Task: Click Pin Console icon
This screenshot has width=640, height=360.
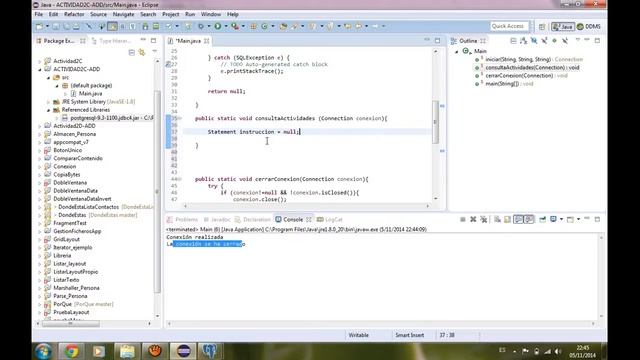Action: click(542, 219)
